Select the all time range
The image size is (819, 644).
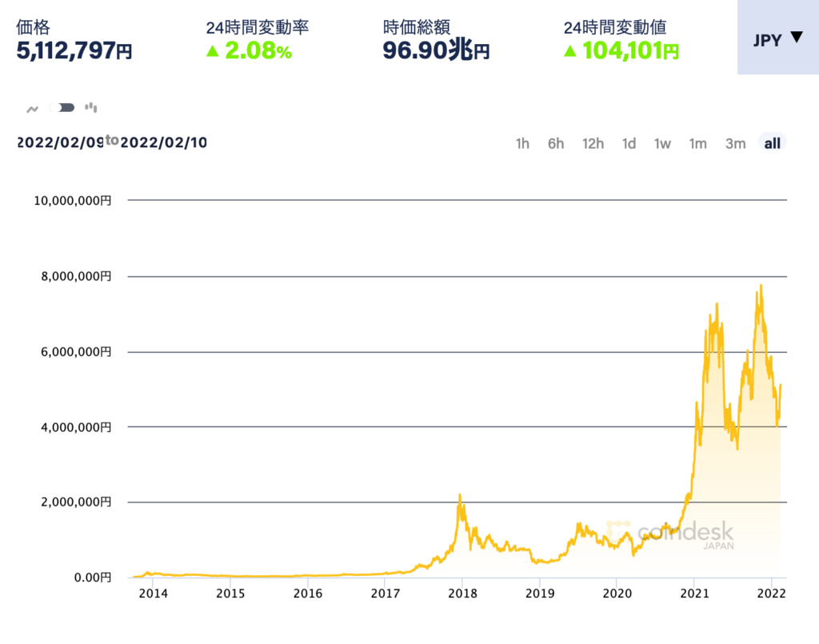pyautogui.click(x=772, y=142)
